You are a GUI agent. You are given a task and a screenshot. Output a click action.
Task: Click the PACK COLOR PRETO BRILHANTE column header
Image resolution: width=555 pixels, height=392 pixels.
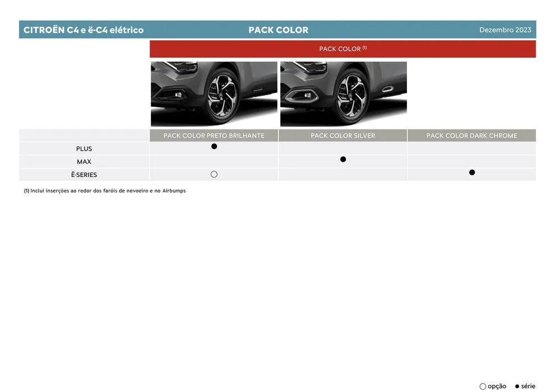(x=214, y=134)
